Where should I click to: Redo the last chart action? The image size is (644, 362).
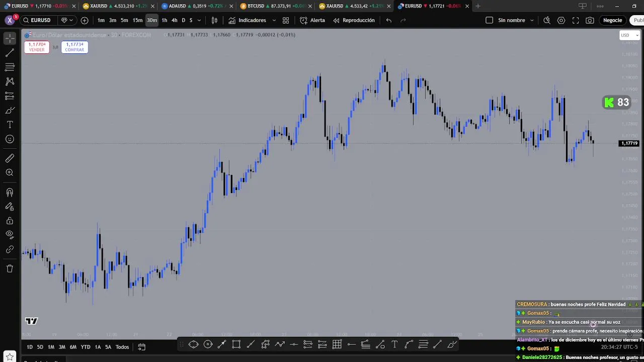click(x=403, y=20)
